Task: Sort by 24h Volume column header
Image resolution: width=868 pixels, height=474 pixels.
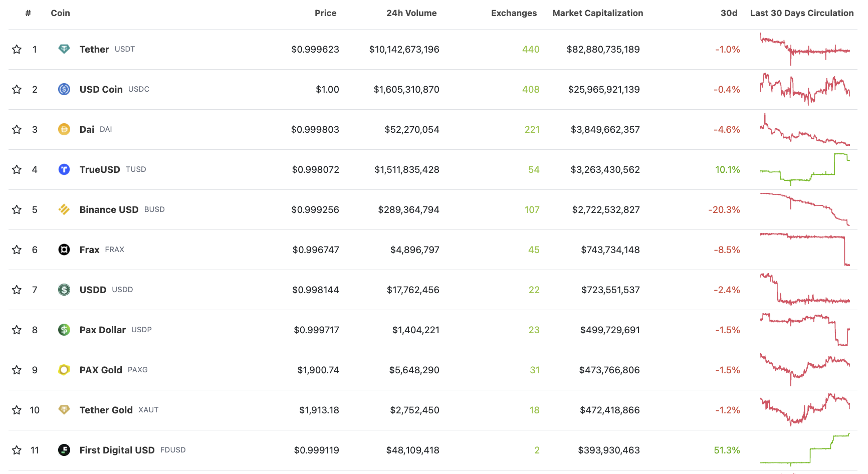Action: [x=411, y=13]
